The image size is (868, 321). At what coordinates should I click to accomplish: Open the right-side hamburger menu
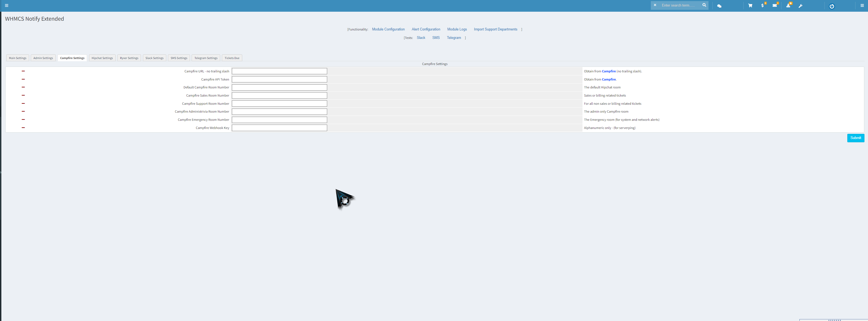point(862,5)
